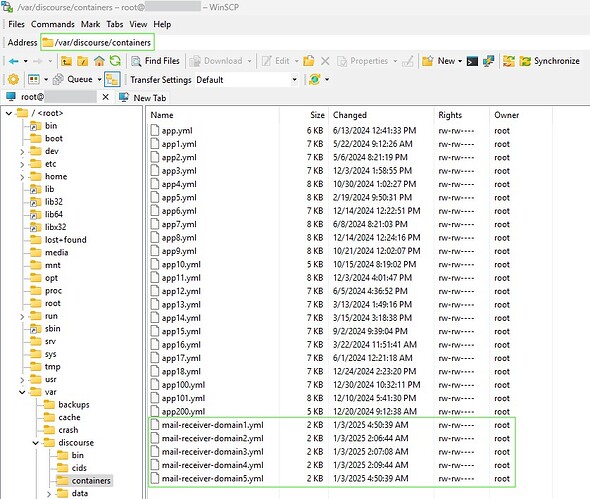The width and height of the screenshot is (590, 499).
Task: Switch to the root@ session tab
Action: 51,97
